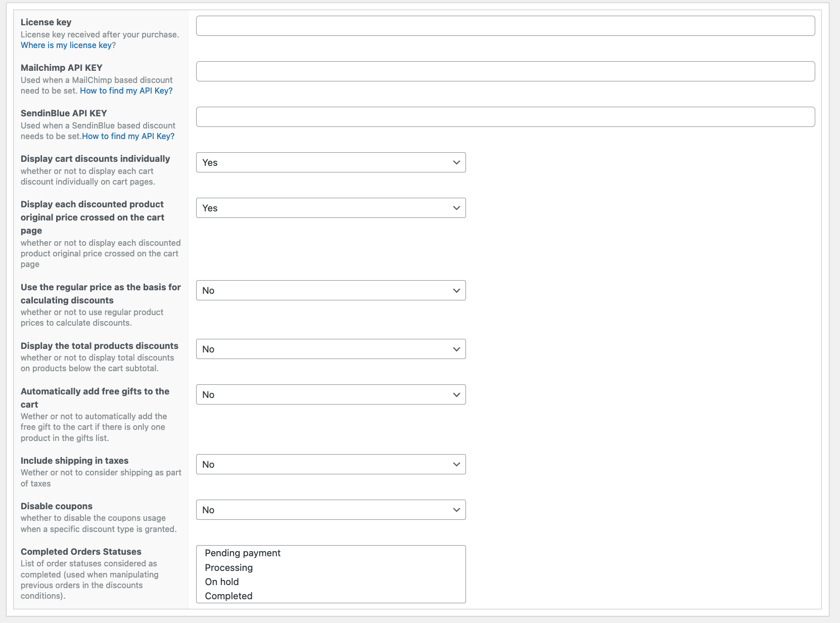Click 'Display cart discounts individually' label
This screenshot has width=840, height=623.
click(96, 159)
